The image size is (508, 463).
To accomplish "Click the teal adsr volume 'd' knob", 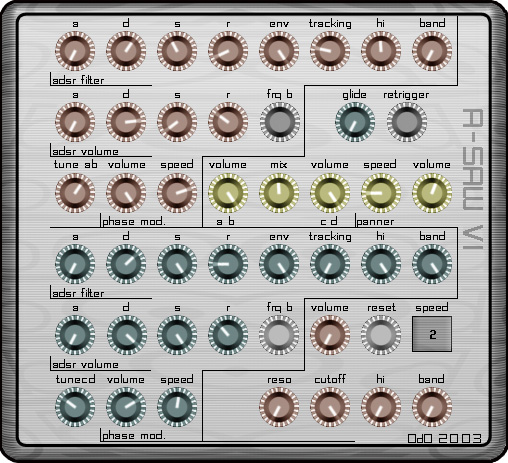I will coord(126,335).
